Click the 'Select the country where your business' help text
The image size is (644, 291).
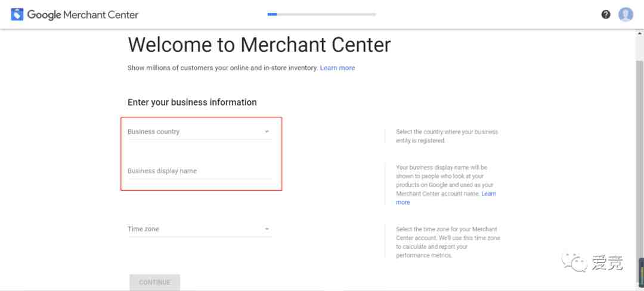(x=447, y=137)
